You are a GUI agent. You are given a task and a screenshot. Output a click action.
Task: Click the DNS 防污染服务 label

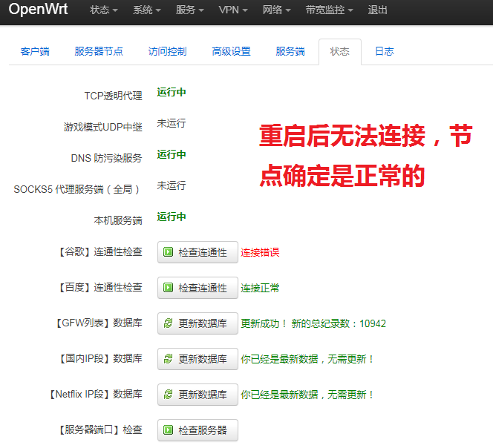[x=107, y=158]
